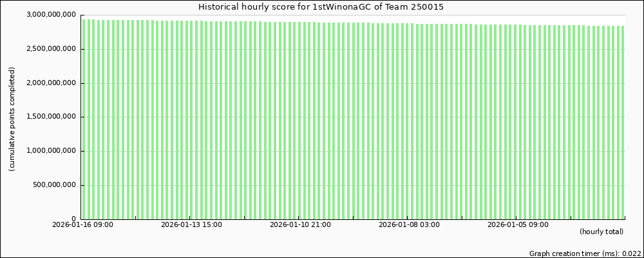The width and height of the screenshot is (644, 258).
Task: Select the 2026-01-10 21:00 date label
Action: (300, 225)
